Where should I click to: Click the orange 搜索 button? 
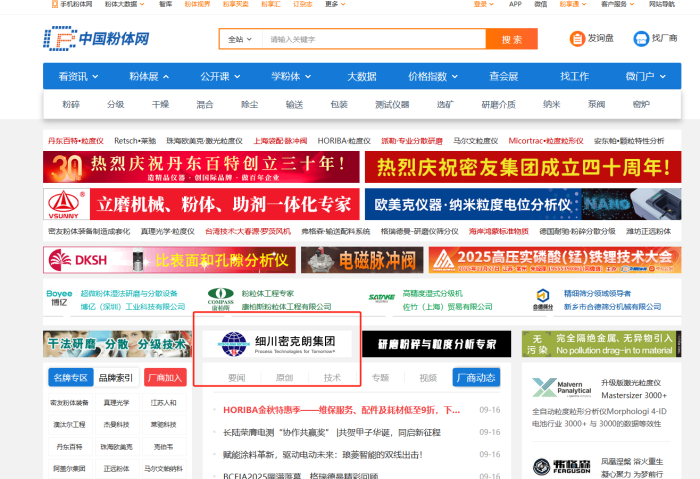tap(512, 40)
